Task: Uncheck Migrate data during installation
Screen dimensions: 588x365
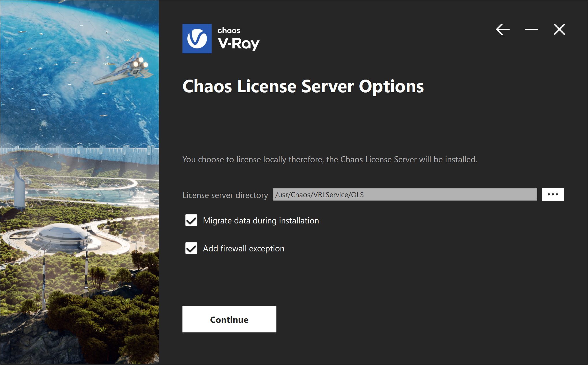Action: coord(191,220)
